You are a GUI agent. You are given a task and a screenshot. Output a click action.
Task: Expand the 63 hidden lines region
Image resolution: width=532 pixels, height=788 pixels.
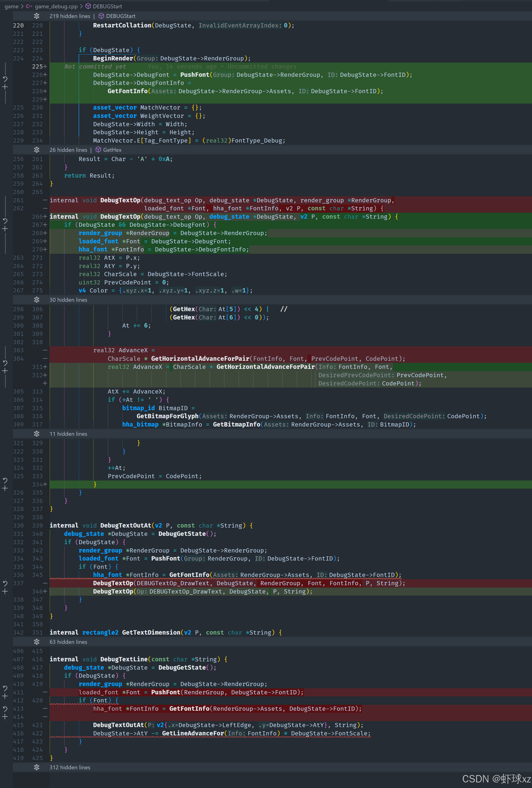tap(37, 642)
